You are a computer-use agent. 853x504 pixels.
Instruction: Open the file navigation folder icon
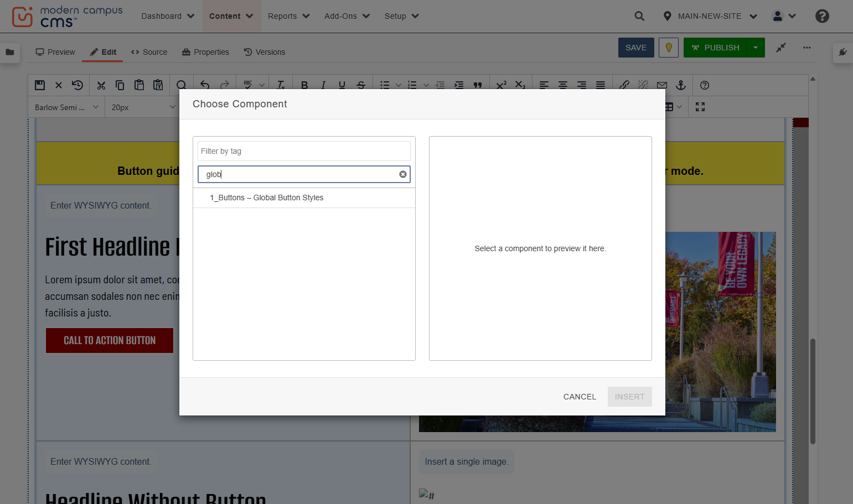click(x=10, y=52)
